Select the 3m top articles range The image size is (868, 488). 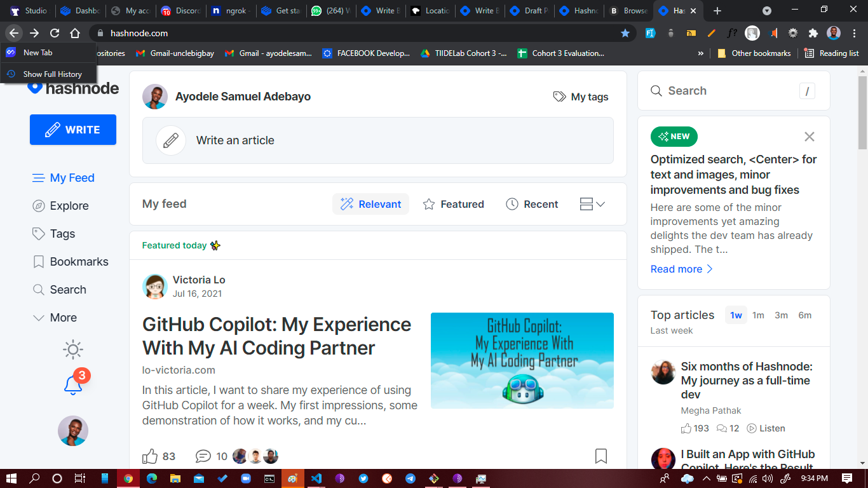tap(781, 315)
